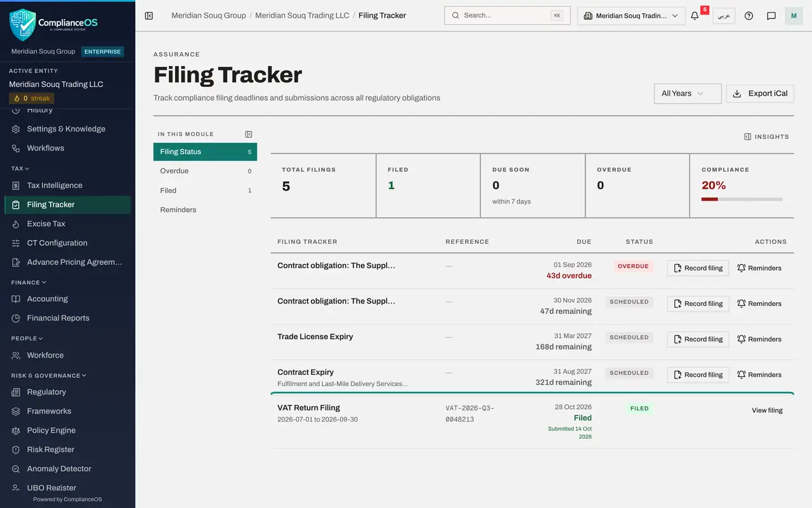Open the Insights panel

[x=766, y=137]
